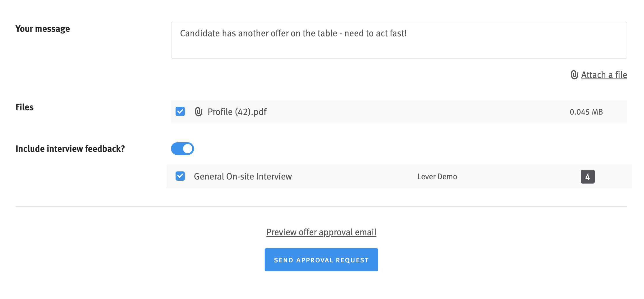Viewport: 644px width, 299px height.
Task: Click the "4" feedback count badge
Action: coord(588,176)
